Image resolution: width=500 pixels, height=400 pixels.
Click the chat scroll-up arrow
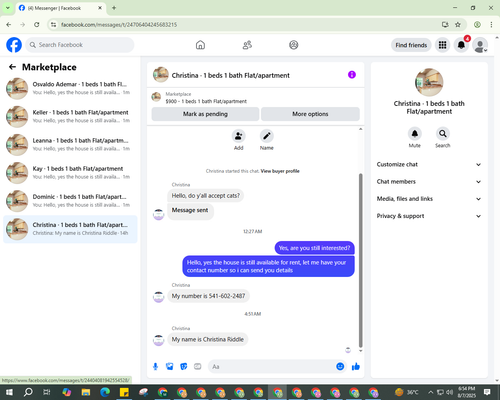tap(360, 129)
